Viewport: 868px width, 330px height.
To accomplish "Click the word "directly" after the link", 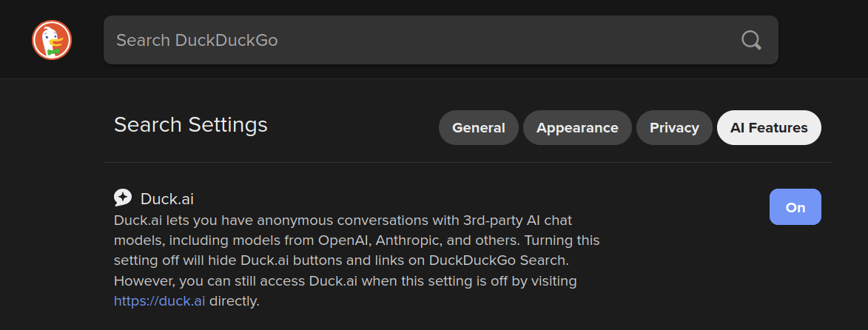I will [x=234, y=301].
